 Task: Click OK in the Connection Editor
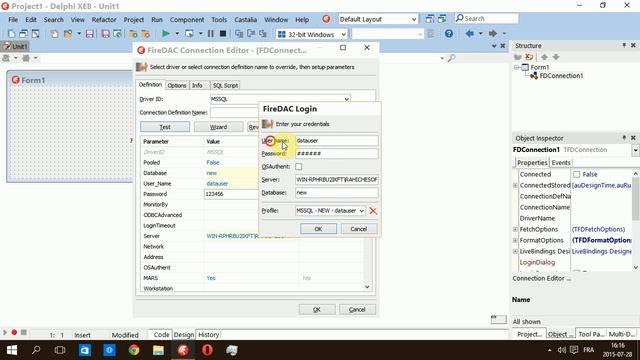click(x=317, y=309)
